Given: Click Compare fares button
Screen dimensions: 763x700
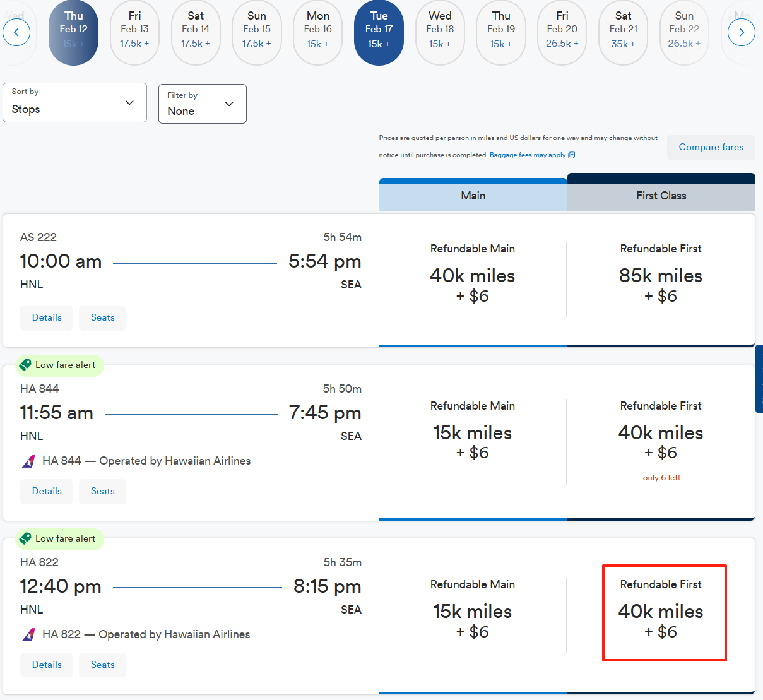Looking at the screenshot, I should coord(711,147).
